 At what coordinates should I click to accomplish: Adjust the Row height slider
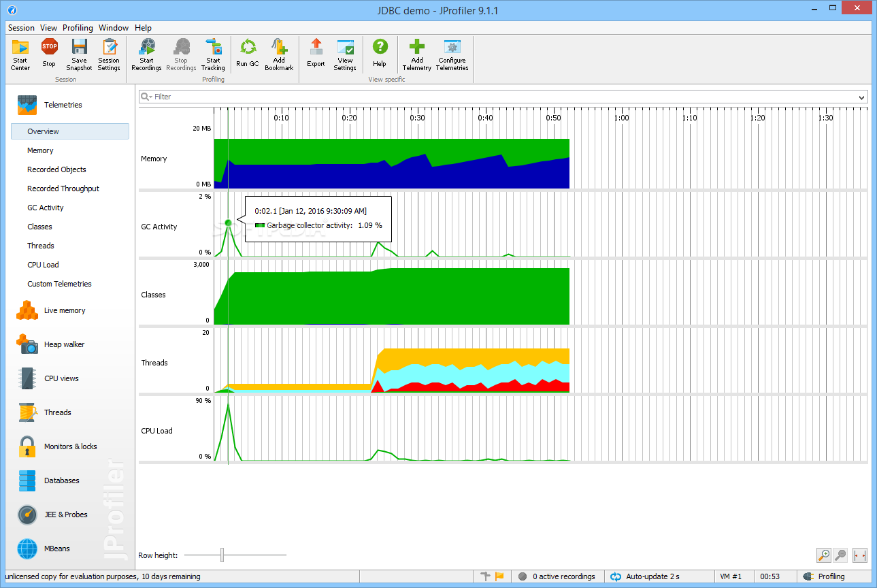tap(222, 555)
